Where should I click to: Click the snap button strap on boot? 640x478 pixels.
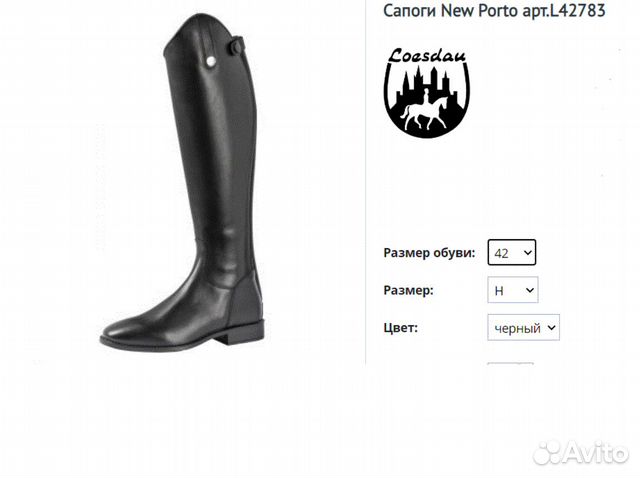pos(237,46)
